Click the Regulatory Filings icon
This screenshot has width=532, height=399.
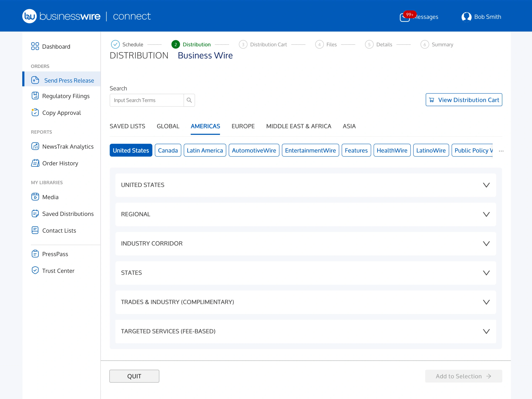(x=35, y=96)
